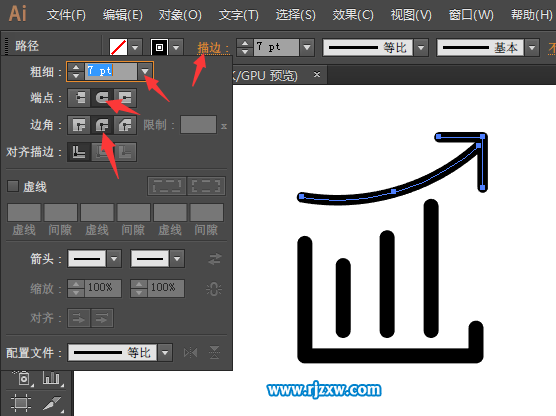Image resolution: width=556 pixels, height=416 pixels.
Task: Select the bevel join 边角 icon
Action: click(x=125, y=125)
